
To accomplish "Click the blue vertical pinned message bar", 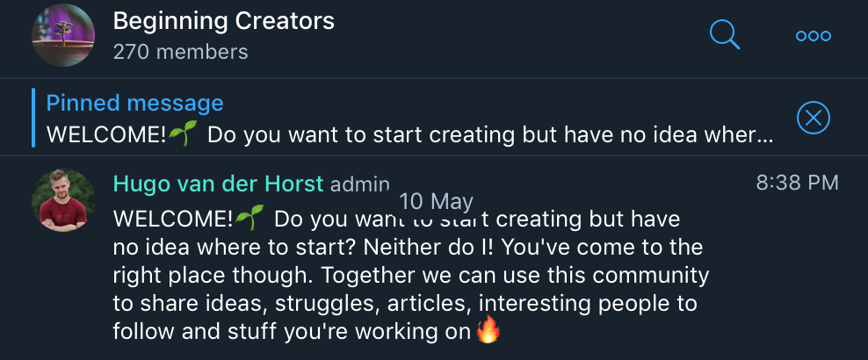I will point(33,118).
